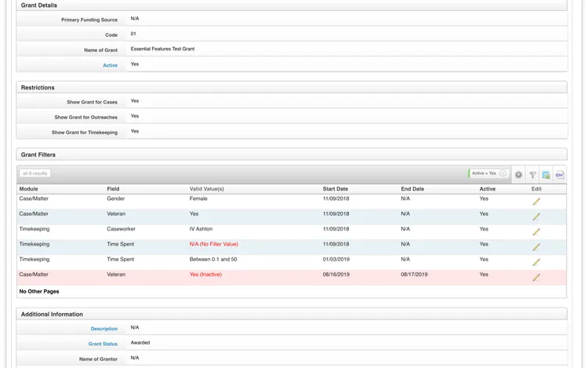Click the 'all 6 results' count badge
Screen dimensions: 588x368
tap(35, 173)
